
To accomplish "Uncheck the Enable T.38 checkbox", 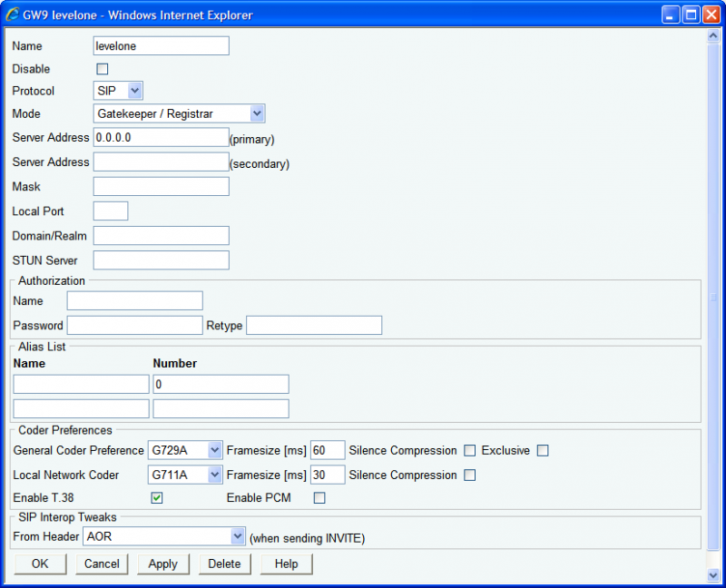I will (x=157, y=498).
